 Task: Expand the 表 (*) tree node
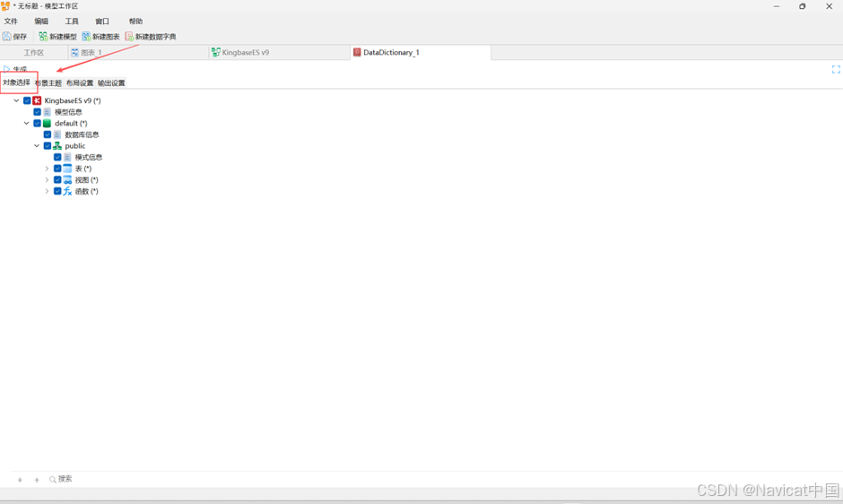(x=47, y=169)
